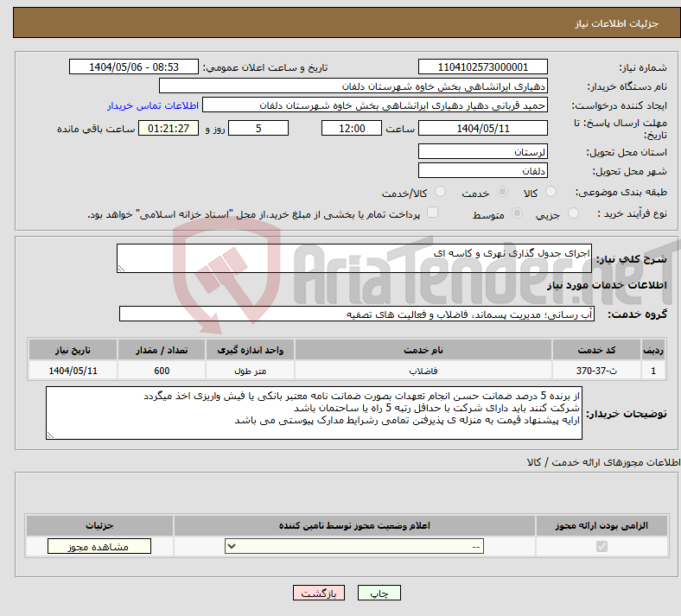Viewport: 681px width, 616px height.
Task: Click the جزئیات column header
Action: coord(99,525)
